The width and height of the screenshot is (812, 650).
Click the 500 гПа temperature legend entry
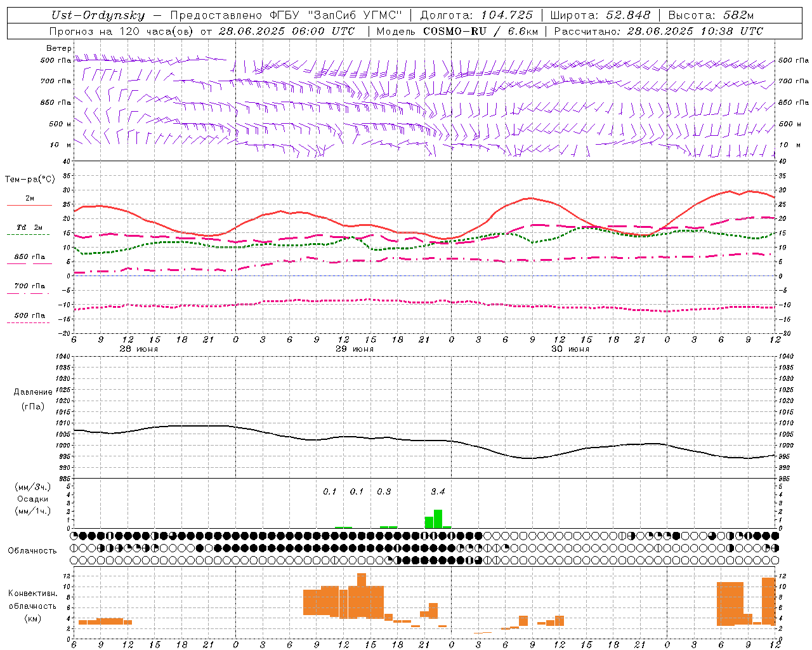[x=29, y=315]
